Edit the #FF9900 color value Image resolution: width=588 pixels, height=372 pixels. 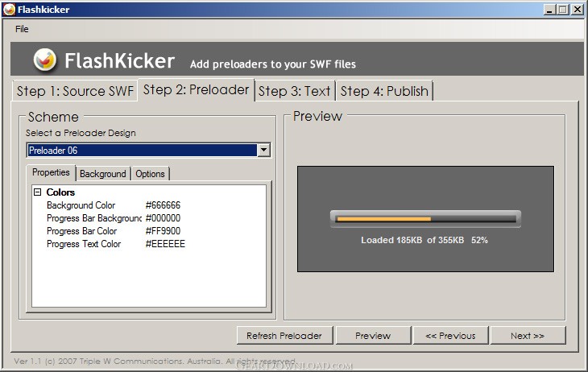coord(163,231)
